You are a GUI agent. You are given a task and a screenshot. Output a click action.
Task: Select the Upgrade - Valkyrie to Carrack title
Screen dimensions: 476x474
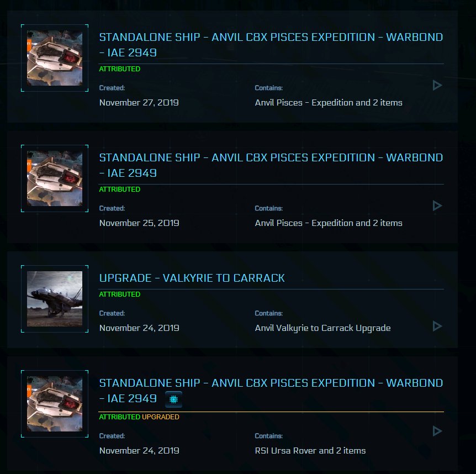192,278
